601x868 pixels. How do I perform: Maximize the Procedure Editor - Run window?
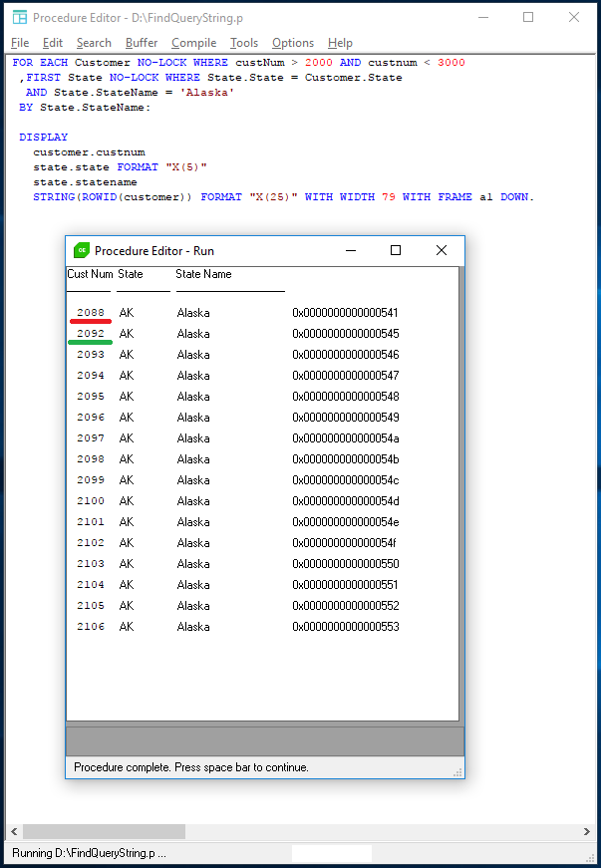[395, 250]
